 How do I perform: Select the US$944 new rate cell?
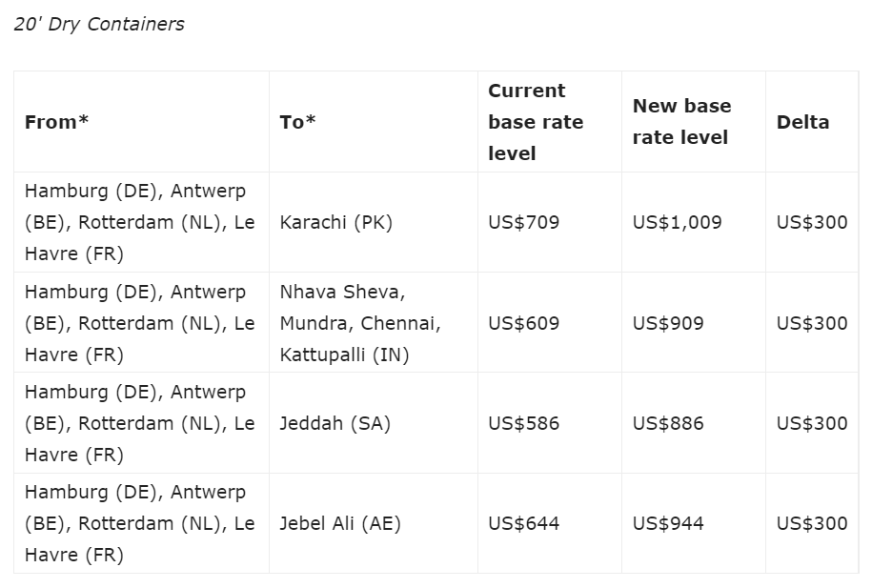pyautogui.click(x=668, y=524)
